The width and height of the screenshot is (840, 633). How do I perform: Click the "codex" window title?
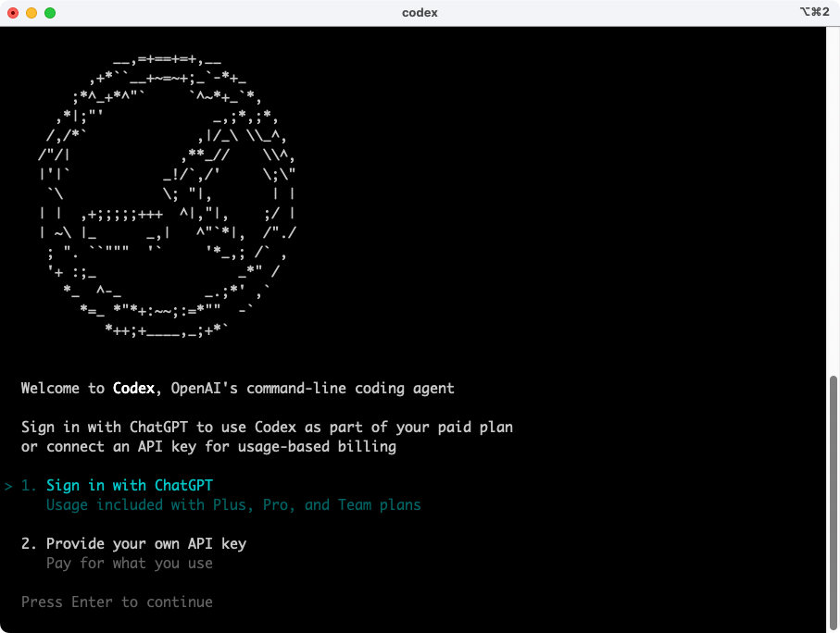point(420,13)
